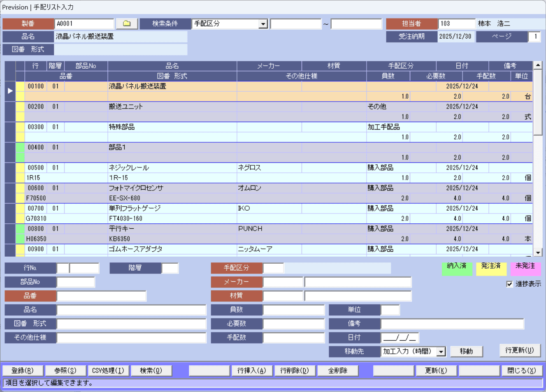Click the 登録(R) button
Screen dimensions: 546x392
(x=23, y=371)
